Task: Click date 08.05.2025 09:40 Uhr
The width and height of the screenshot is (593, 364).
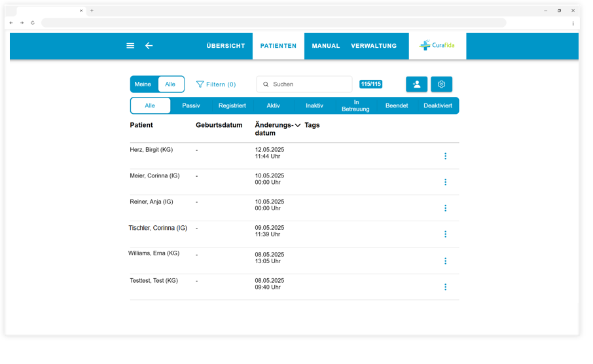Action: 270,284
